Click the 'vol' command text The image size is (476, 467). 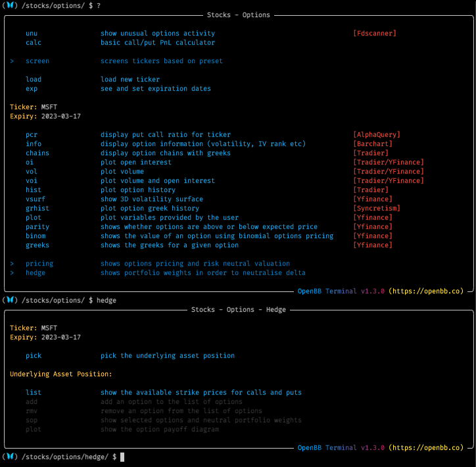click(32, 171)
